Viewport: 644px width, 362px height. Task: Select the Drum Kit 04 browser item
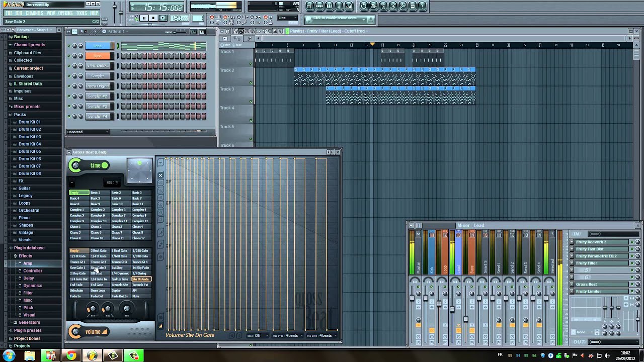(x=30, y=144)
